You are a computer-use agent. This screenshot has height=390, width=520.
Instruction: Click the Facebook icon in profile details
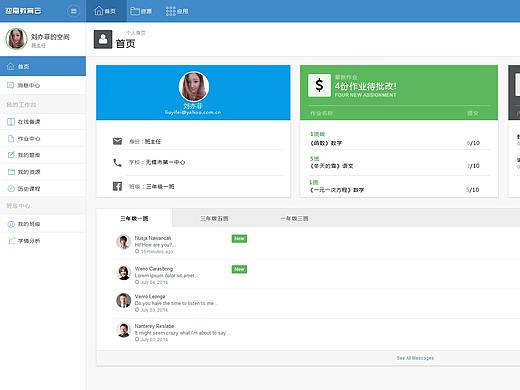coord(117,186)
